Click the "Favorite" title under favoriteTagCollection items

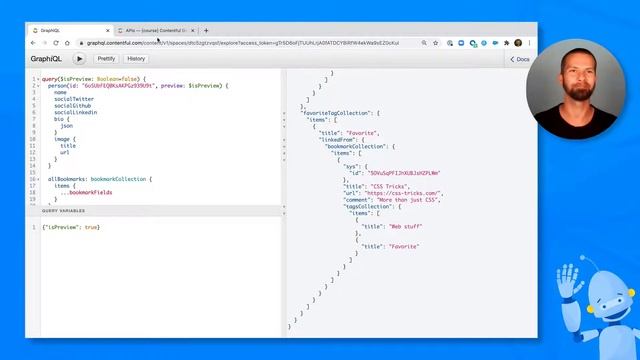click(x=362, y=133)
